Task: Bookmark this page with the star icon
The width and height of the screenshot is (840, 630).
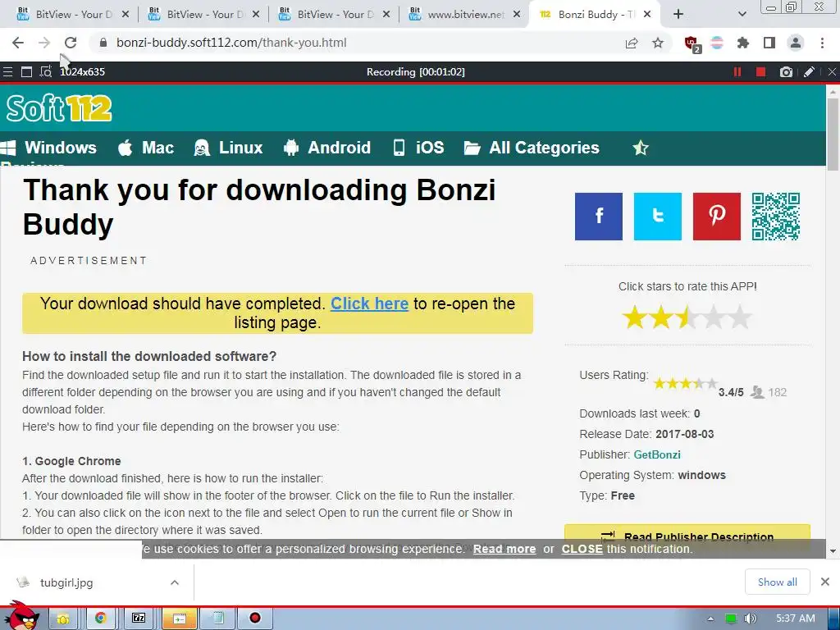Action: coord(658,43)
